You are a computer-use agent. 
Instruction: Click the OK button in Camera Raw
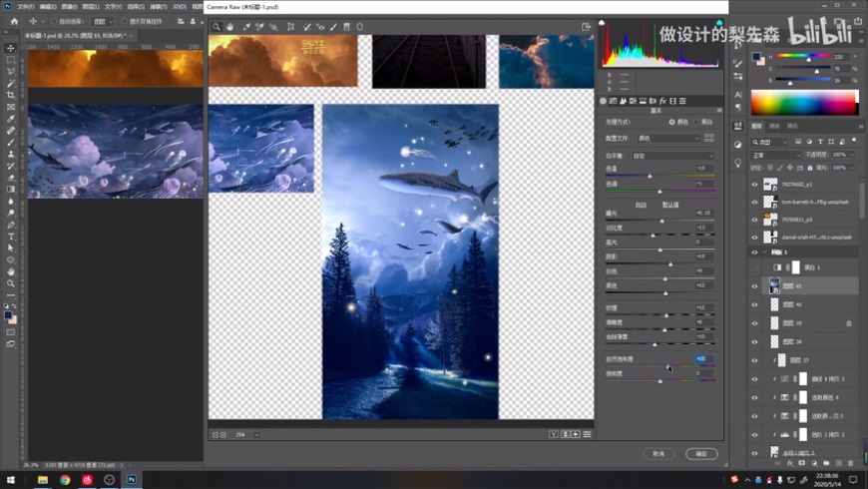[x=701, y=453]
